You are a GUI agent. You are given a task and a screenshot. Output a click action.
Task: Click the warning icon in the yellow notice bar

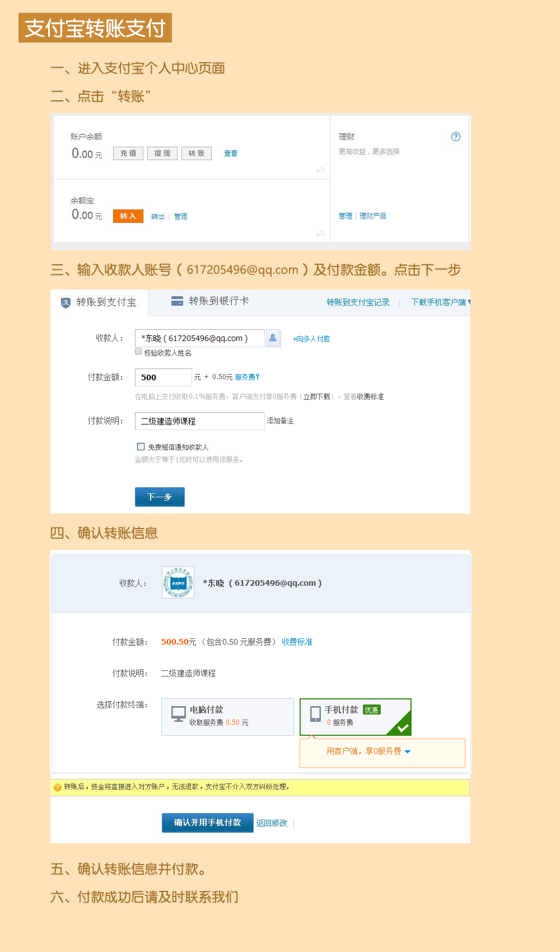tap(57, 787)
